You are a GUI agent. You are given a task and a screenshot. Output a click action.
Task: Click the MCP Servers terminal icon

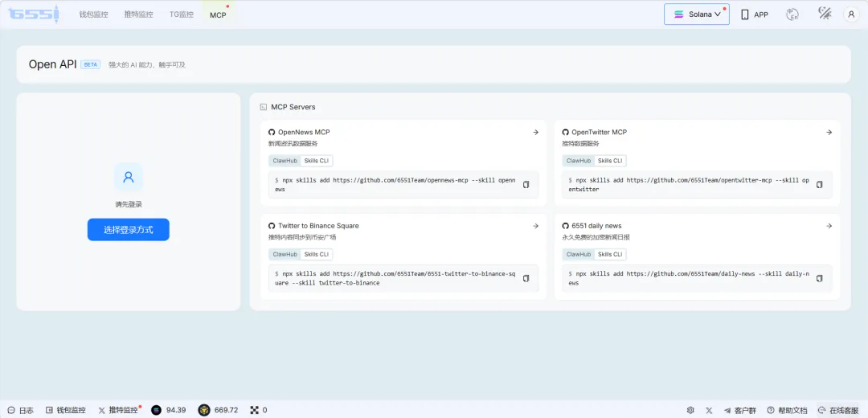(x=264, y=107)
